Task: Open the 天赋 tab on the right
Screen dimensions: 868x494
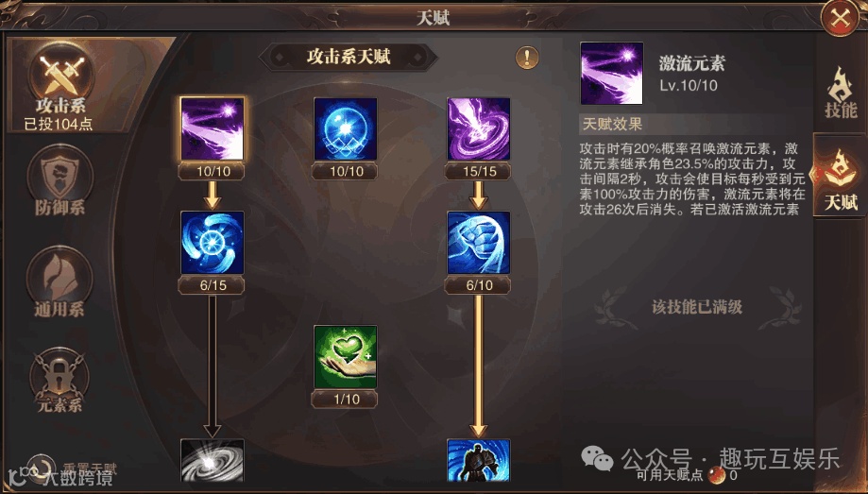Action: (841, 176)
